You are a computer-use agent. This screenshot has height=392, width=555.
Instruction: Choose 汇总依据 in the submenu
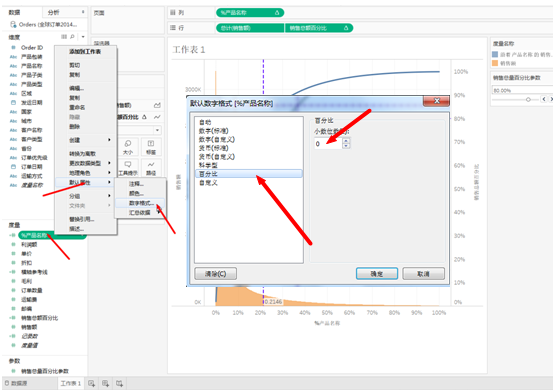tap(140, 212)
